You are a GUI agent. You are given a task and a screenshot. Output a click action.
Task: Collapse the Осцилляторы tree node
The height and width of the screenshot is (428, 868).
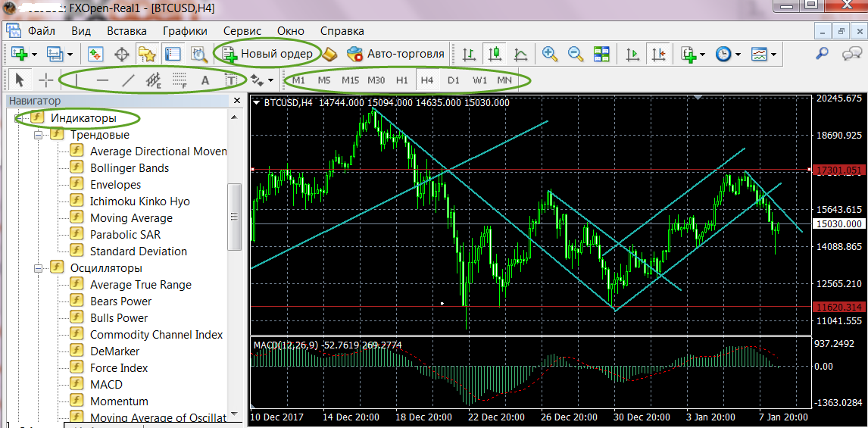click(x=38, y=268)
